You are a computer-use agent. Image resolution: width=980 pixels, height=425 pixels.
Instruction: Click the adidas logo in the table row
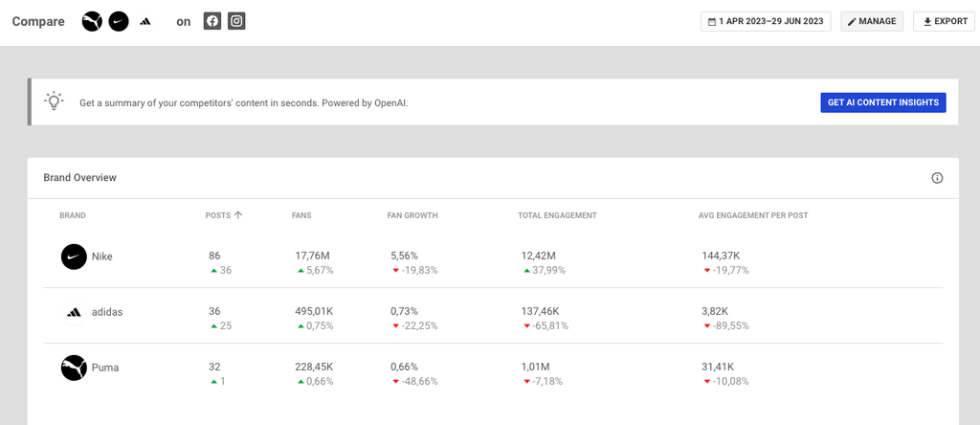74,312
